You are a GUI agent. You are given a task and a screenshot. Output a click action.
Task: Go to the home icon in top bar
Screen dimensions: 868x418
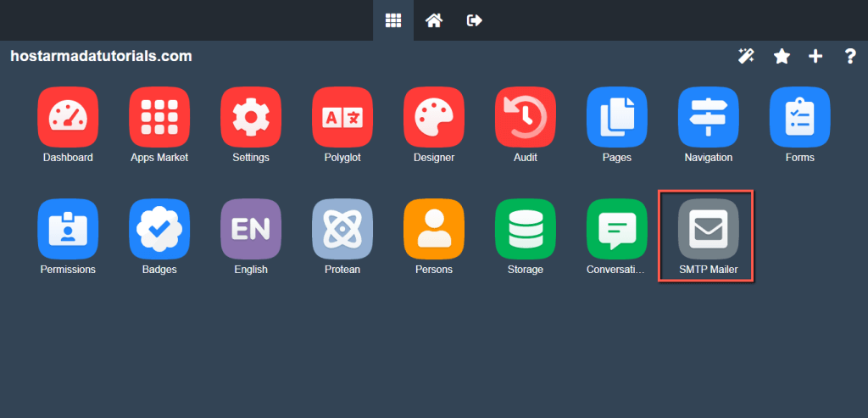click(x=433, y=20)
